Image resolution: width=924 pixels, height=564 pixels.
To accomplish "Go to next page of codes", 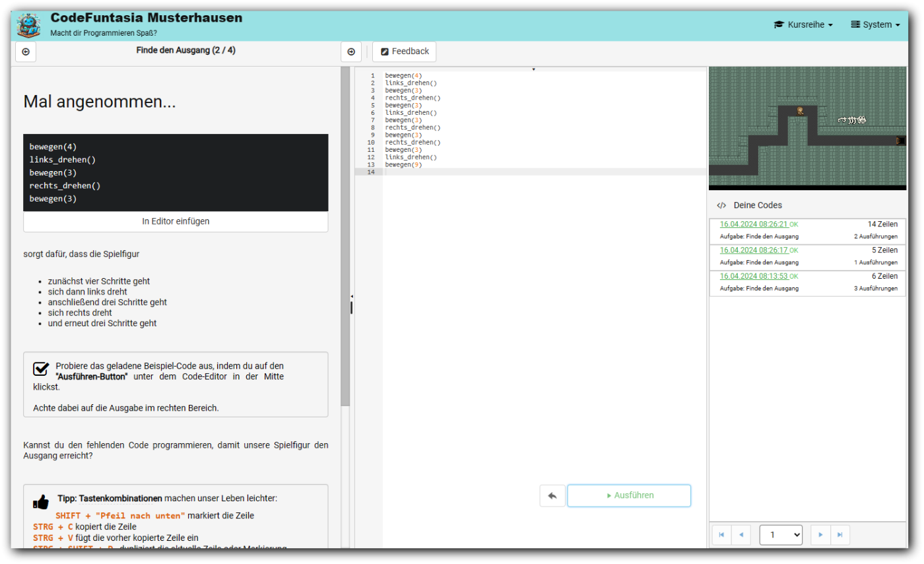I will [820, 534].
